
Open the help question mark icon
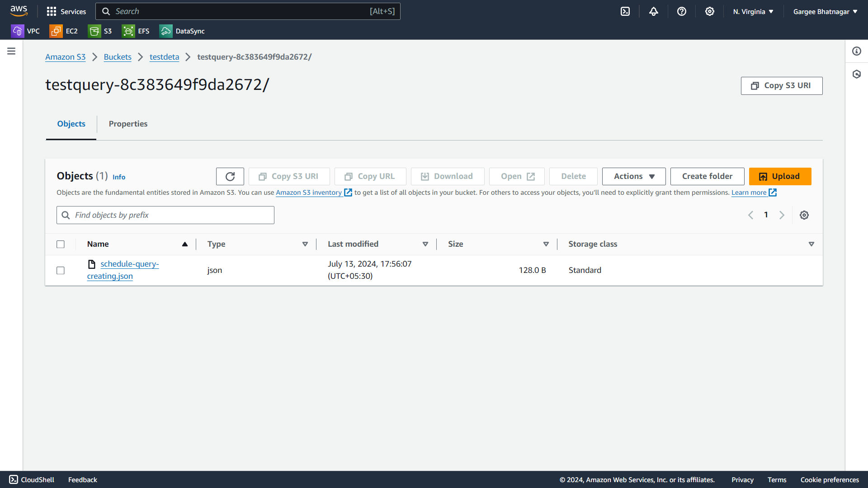point(682,12)
